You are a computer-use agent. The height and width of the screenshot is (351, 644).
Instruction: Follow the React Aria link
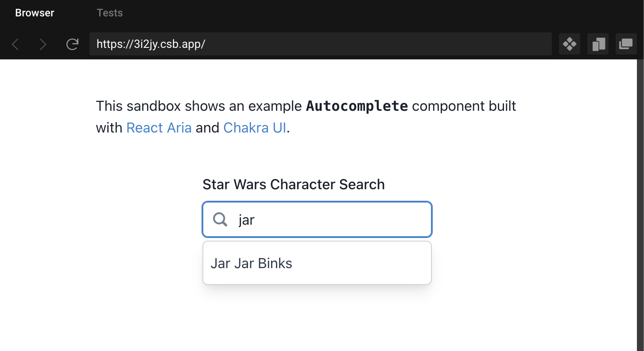pyautogui.click(x=159, y=128)
